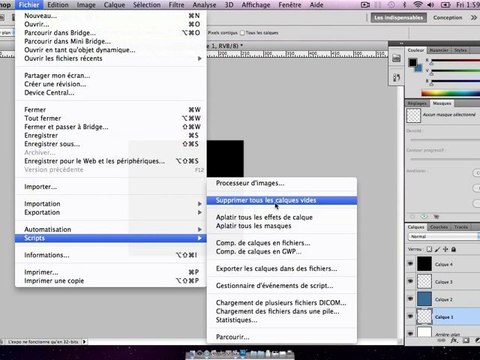
Task: Click the background blue color swatch
Action: click(x=419, y=69)
